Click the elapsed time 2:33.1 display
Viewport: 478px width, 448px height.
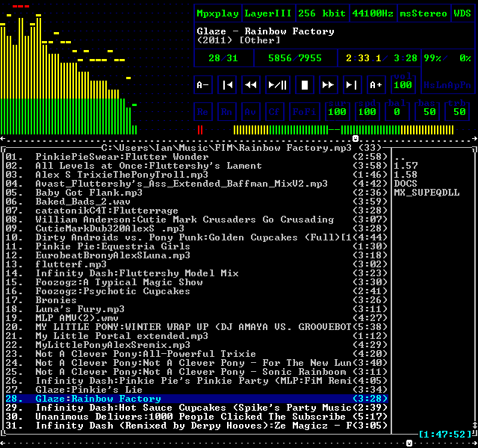coord(364,58)
